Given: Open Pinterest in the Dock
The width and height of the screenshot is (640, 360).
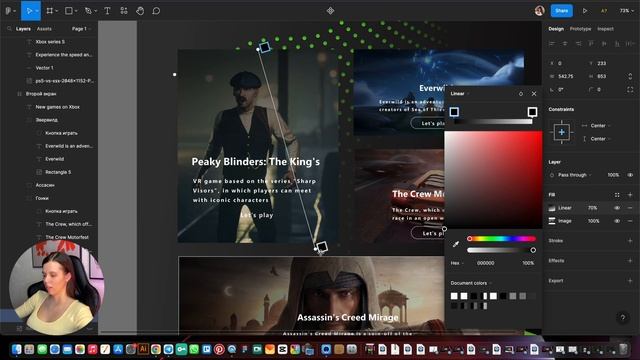Looking at the screenshot, I should 219,349.
